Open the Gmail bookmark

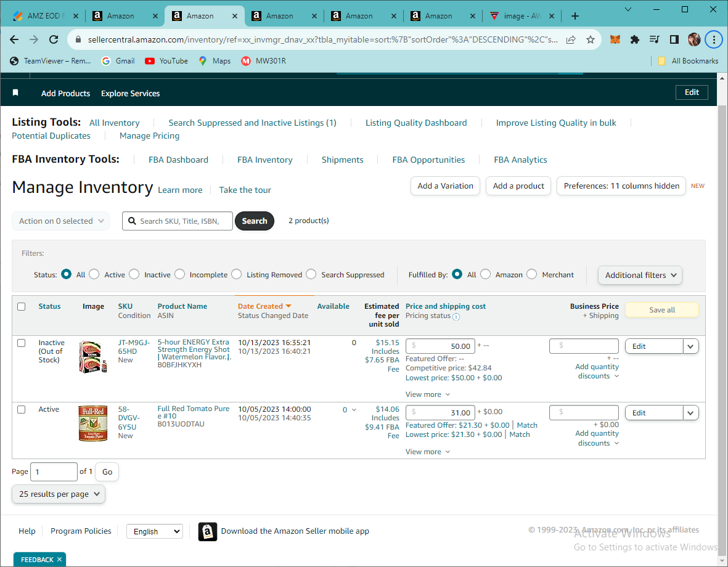click(118, 61)
